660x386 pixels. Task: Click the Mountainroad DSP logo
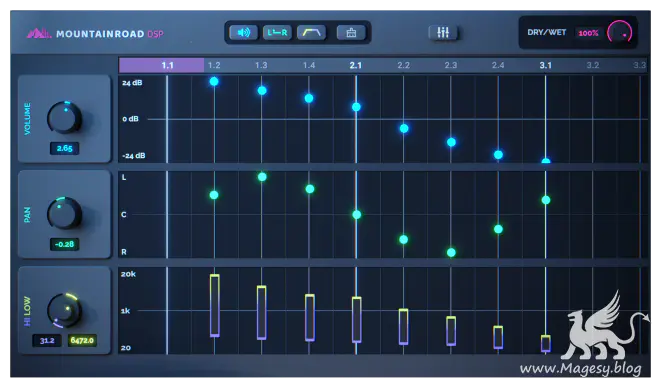tap(95, 33)
